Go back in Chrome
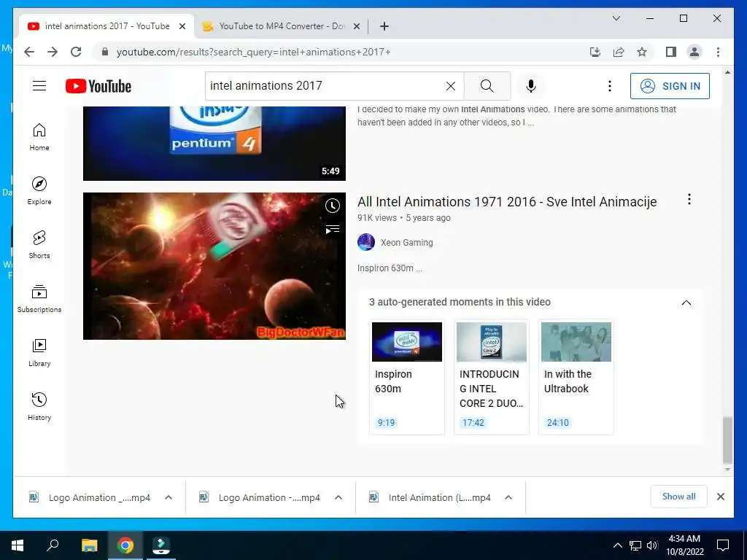Viewport: 747px width, 560px height. (29, 52)
